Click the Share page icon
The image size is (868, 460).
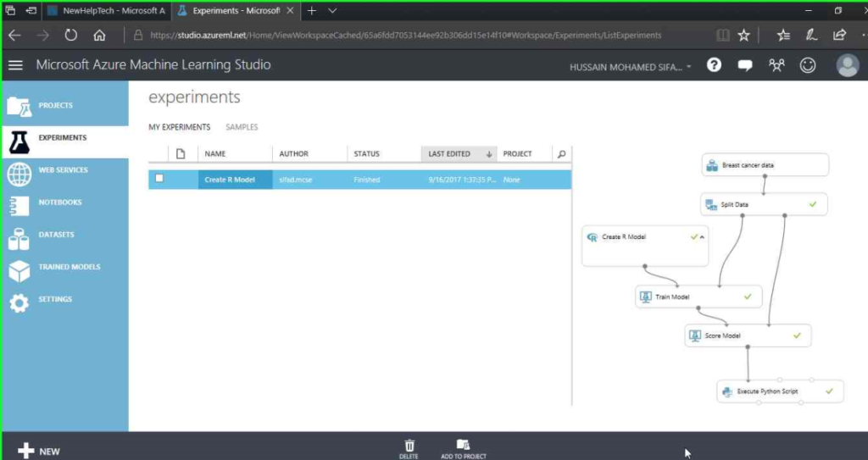(x=839, y=35)
